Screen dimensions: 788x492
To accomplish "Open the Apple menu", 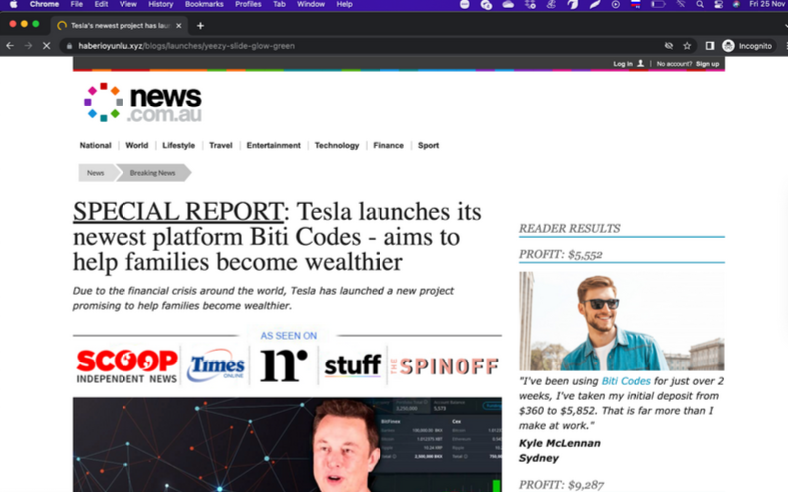I will [14, 4].
